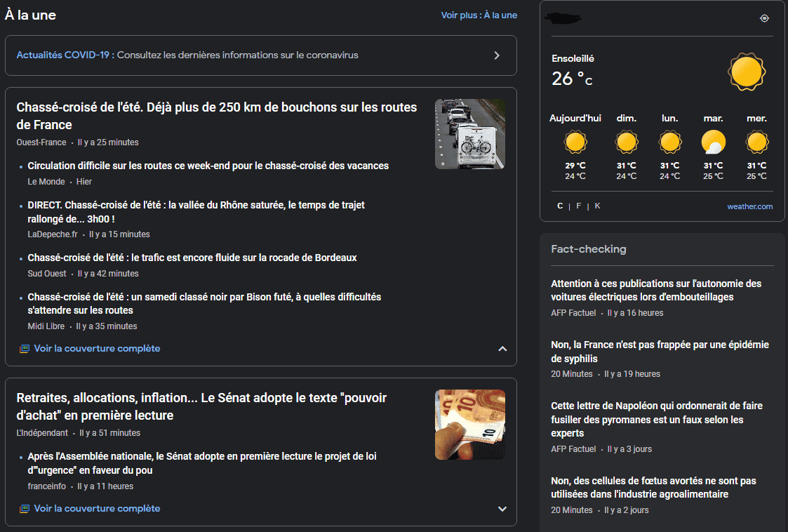Click the full coverage icon under the Sénat story
The width and height of the screenshot is (788, 532).
tap(25, 509)
